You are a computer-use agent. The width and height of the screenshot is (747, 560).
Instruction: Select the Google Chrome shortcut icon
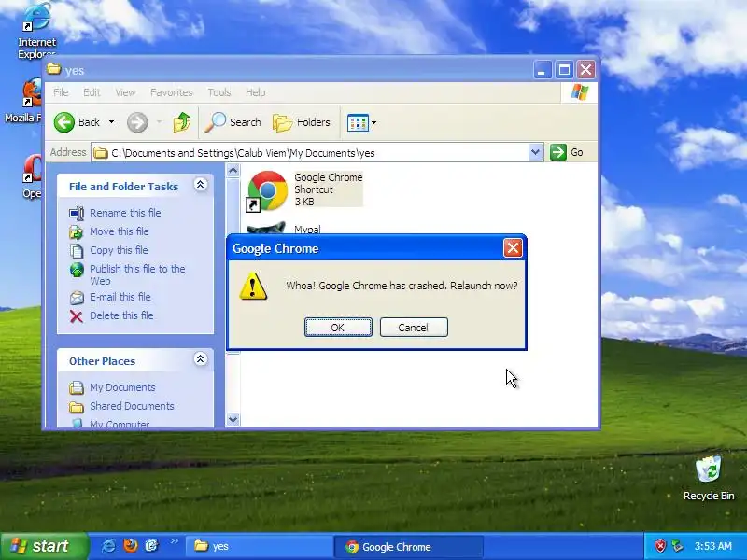(267, 190)
